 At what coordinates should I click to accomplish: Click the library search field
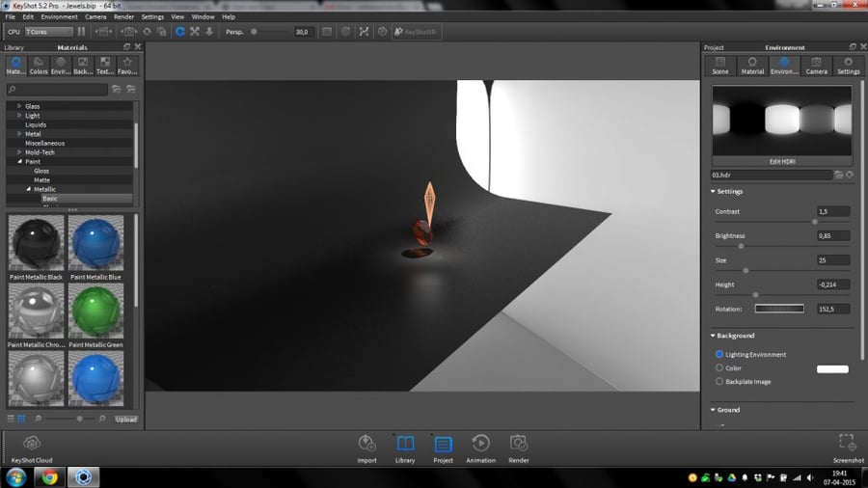pos(58,89)
